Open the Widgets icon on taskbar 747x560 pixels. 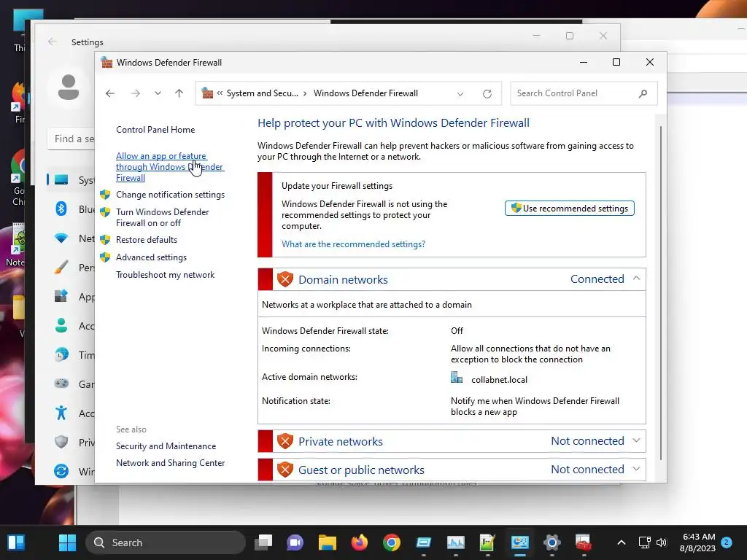[16, 542]
